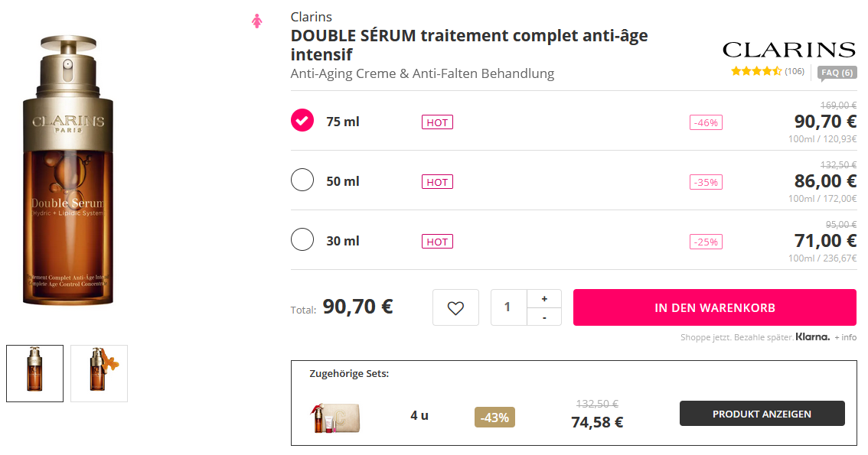Add product to wishlist with heart icon

pyautogui.click(x=455, y=307)
